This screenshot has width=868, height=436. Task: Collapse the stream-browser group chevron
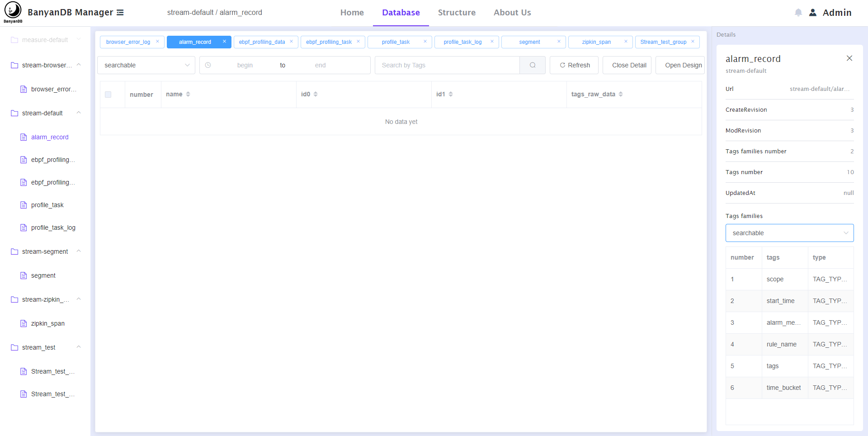[79, 65]
